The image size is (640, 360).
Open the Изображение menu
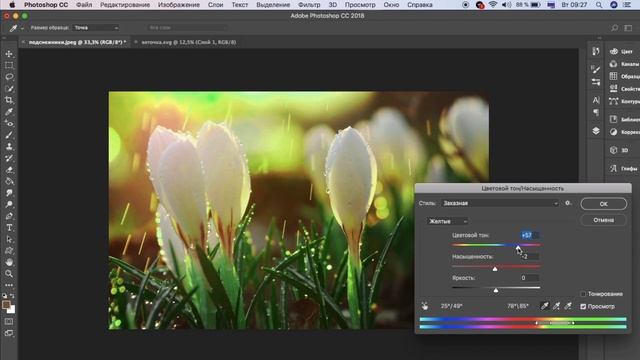179,5
